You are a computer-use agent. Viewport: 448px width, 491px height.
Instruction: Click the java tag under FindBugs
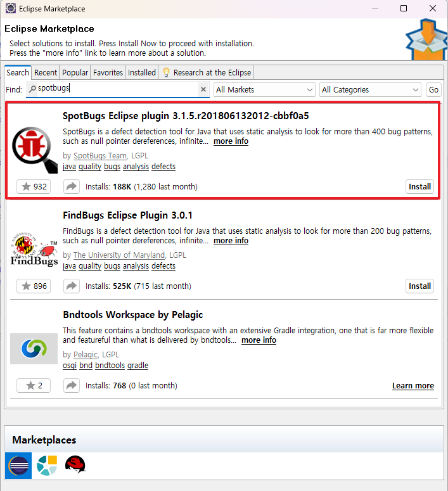(69, 266)
